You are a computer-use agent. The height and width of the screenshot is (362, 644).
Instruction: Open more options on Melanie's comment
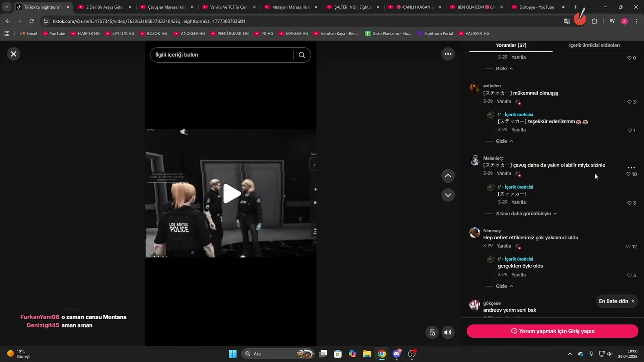631,168
